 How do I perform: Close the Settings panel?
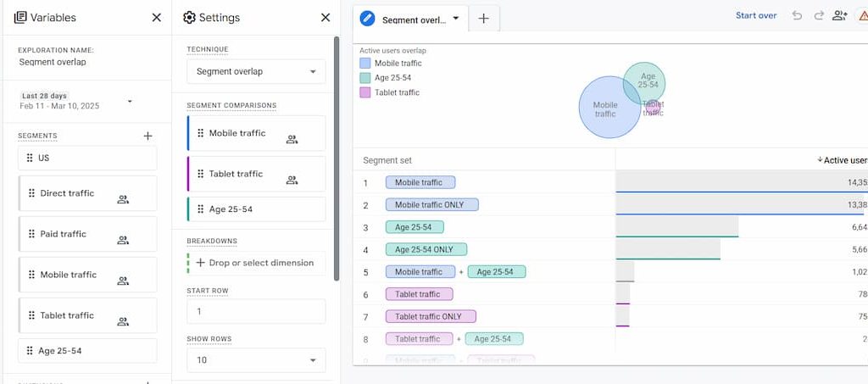(x=325, y=17)
